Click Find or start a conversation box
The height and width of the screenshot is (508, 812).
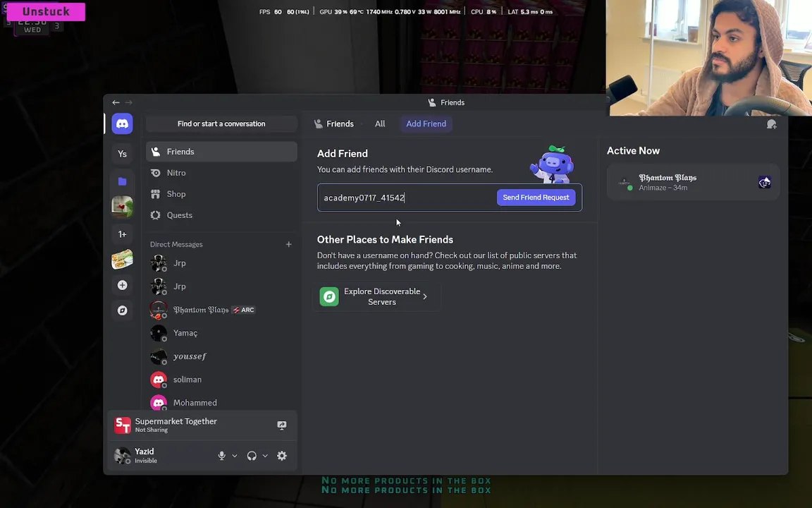coord(221,124)
